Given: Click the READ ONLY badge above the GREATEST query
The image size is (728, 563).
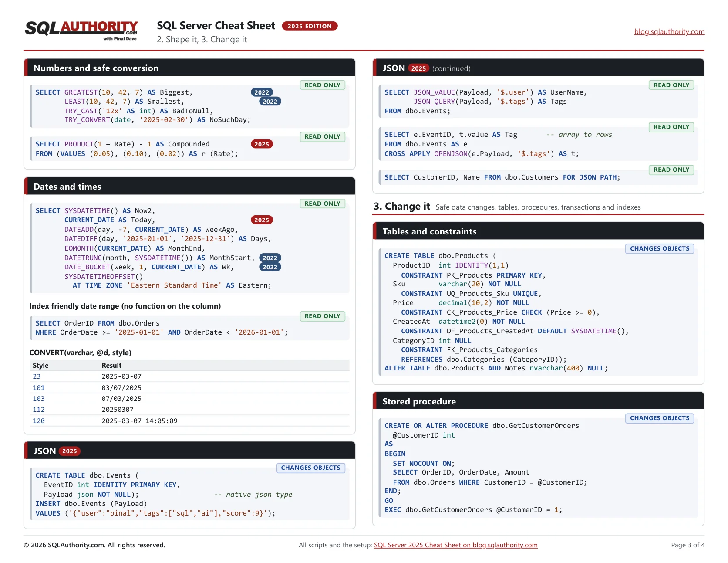Looking at the screenshot, I should [x=322, y=85].
